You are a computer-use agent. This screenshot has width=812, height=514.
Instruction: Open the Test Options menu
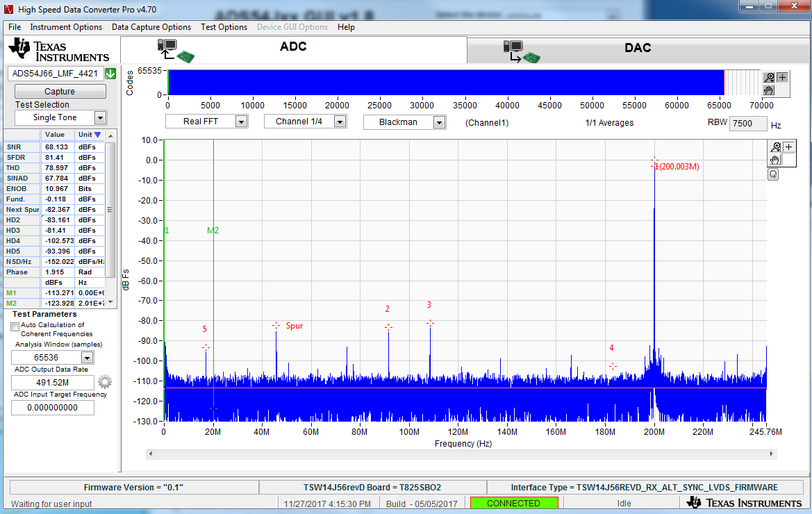pos(224,27)
